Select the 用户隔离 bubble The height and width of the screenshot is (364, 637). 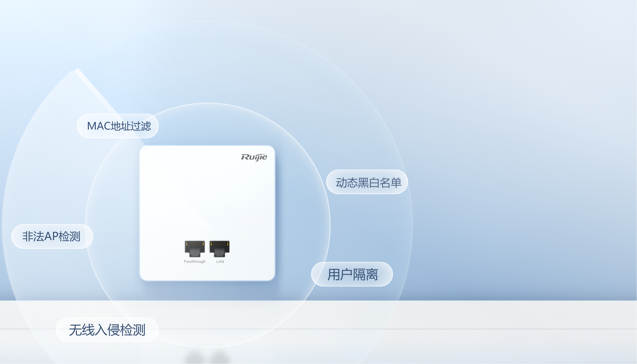(352, 274)
